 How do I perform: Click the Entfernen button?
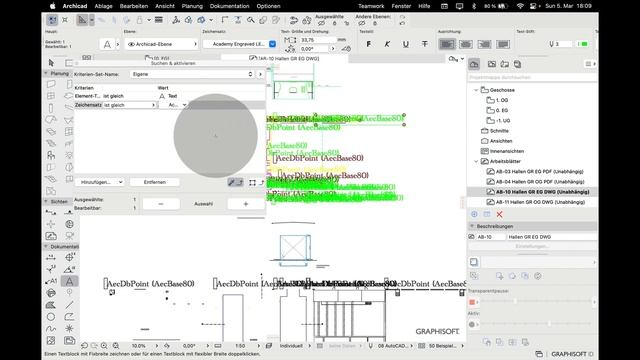point(155,182)
